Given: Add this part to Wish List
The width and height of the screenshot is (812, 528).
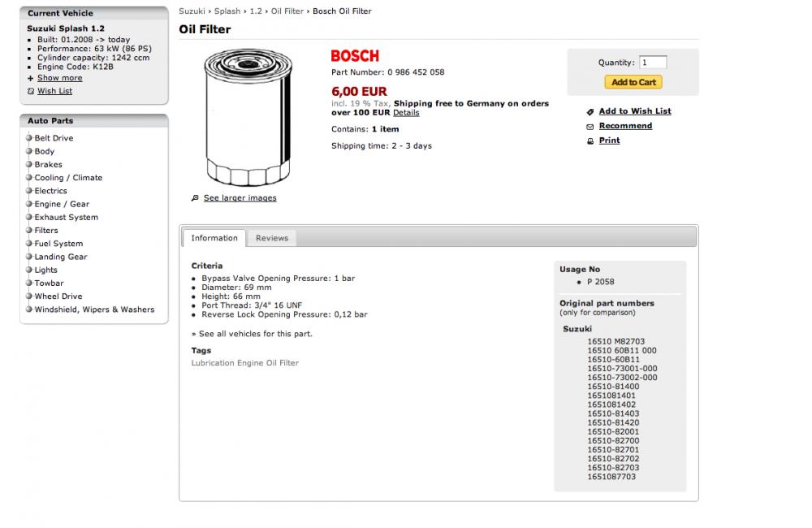Looking at the screenshot, I should click(635, 111).
